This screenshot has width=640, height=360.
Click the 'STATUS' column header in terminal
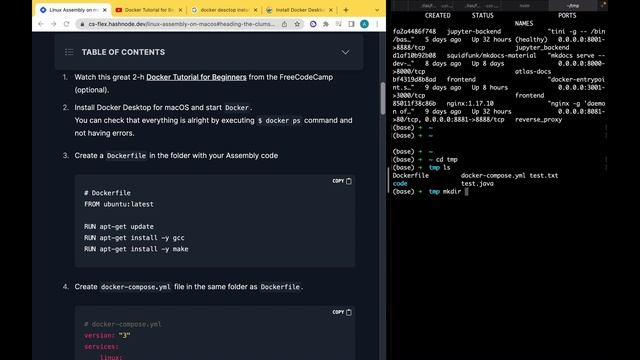482,16
